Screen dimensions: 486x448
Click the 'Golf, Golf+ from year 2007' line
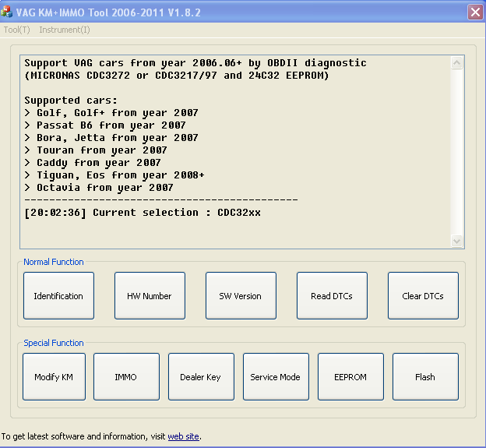111,113
